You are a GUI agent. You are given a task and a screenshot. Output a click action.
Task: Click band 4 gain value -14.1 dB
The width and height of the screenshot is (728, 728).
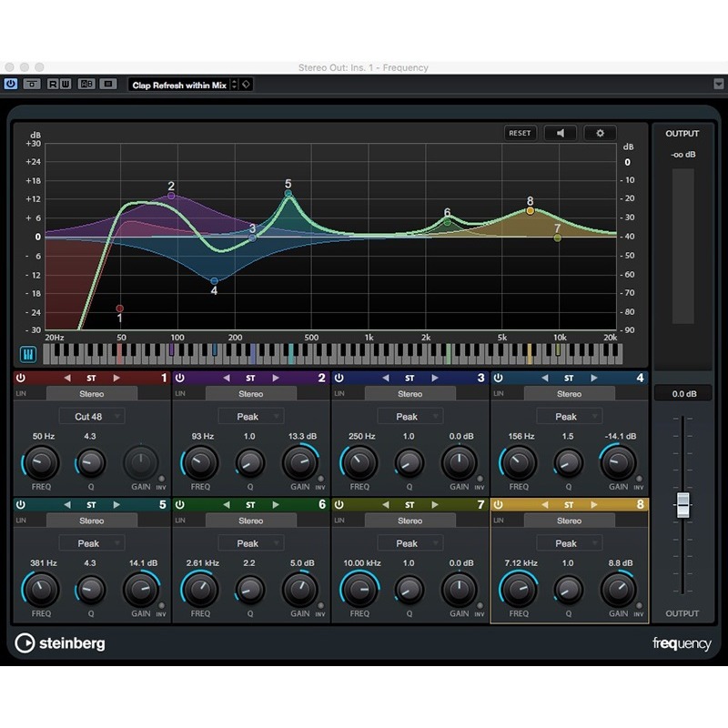(621, 437)
